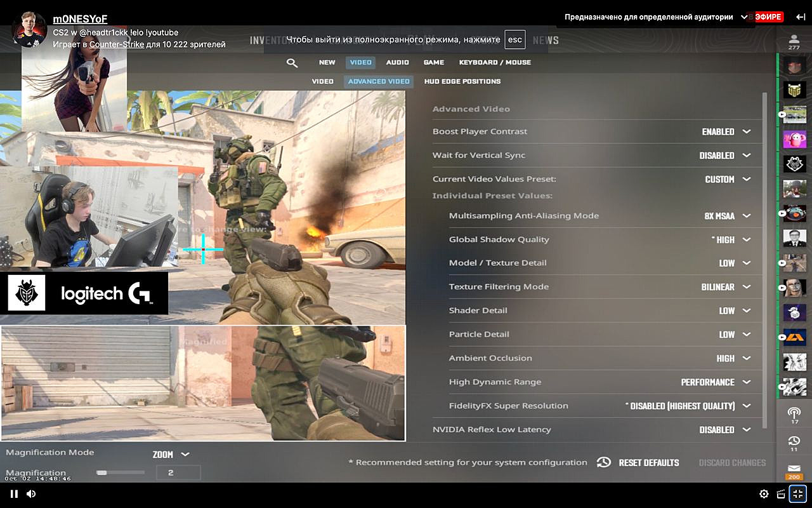This screenshot has width=812, height=508.
Task: Select the ADVANCED VIDEO sub-tab
Action: (379, 81)
